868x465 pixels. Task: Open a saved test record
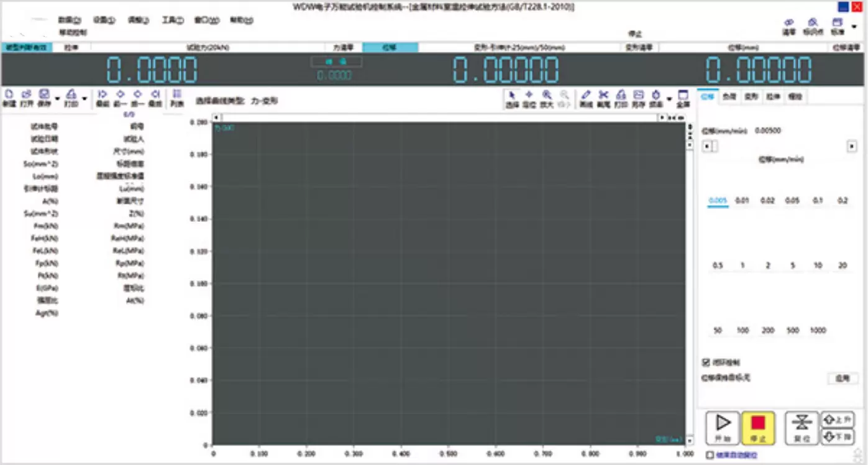click(26, 96)
